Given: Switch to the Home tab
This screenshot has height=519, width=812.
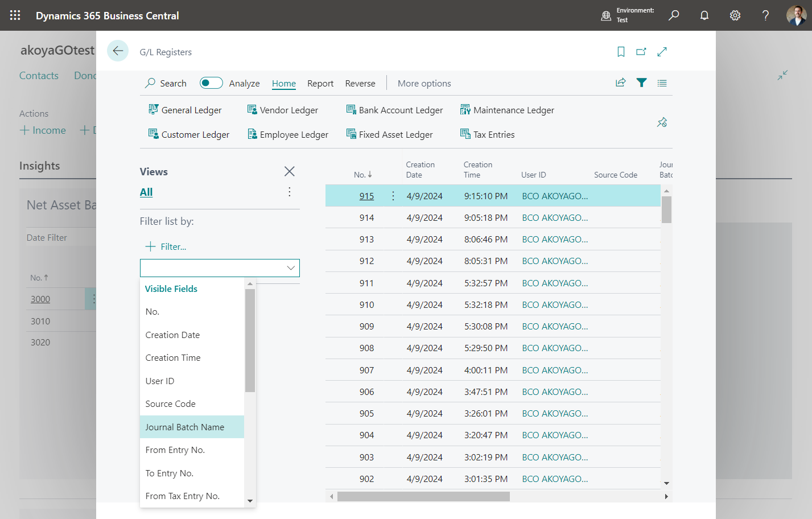Looking at the screenshot, I should pos(284,83).
